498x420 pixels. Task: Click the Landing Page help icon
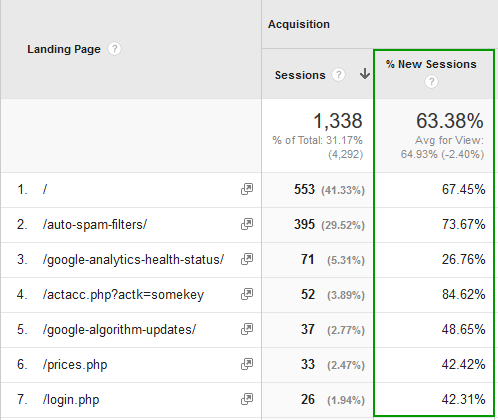coord(114,49)
